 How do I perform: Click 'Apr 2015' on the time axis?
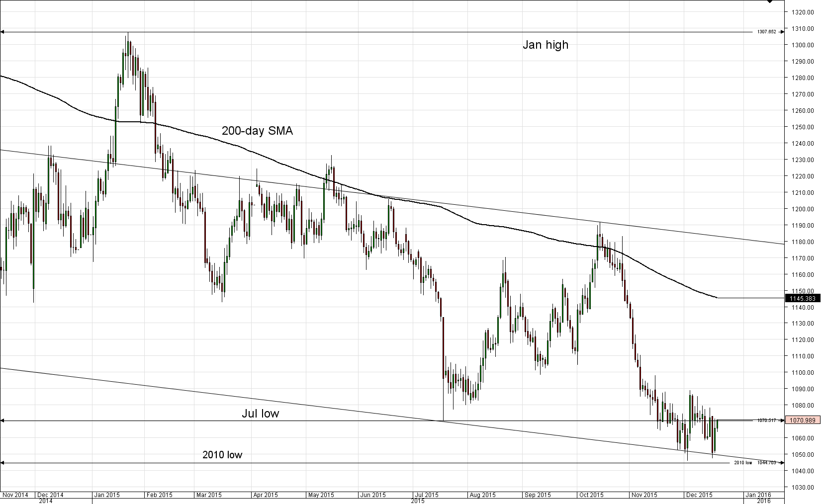pyautogui.click(x=266, y=495)
